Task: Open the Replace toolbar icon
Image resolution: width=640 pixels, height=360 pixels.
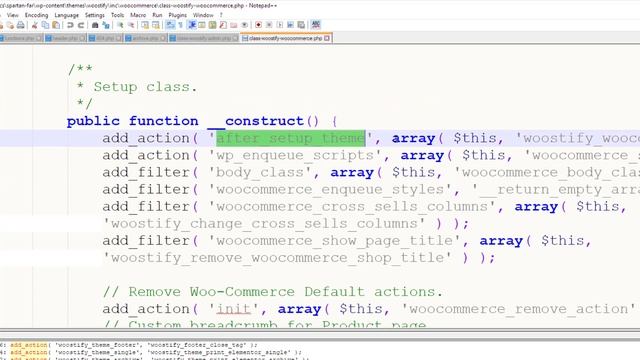Action: 106,25
